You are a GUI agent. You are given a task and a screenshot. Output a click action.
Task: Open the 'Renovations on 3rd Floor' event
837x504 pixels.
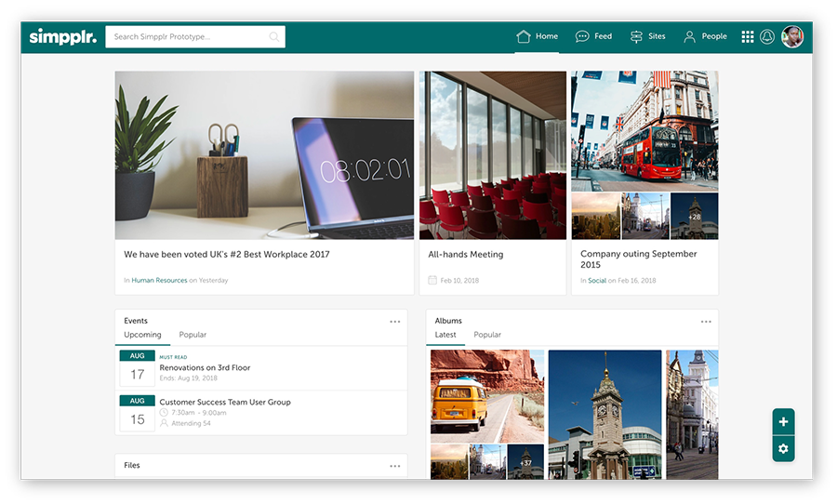point(205,367)
